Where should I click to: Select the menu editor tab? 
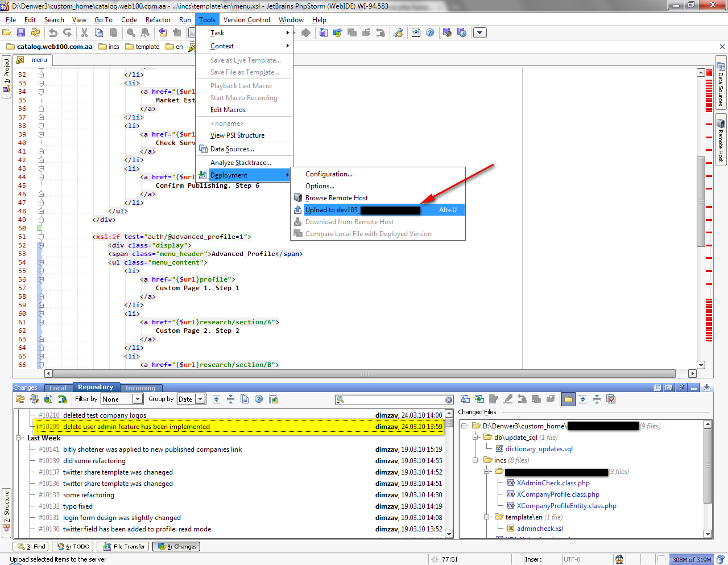click(33, 60)
